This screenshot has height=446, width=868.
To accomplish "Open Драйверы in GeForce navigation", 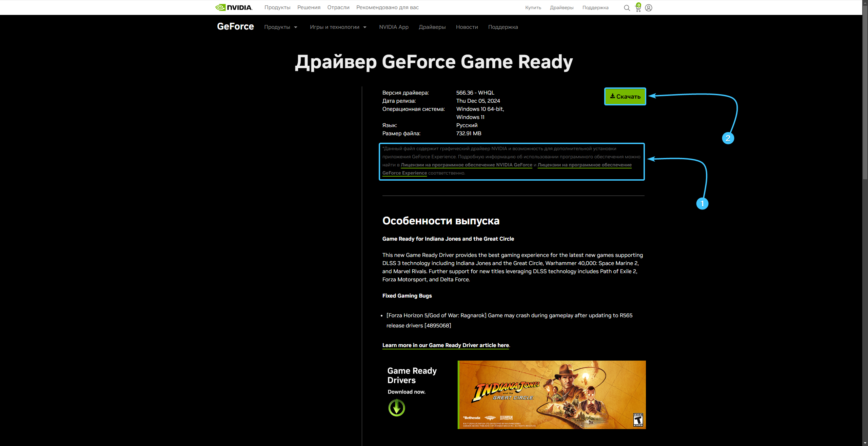I will pyautogui.click(x=432, y=27).
